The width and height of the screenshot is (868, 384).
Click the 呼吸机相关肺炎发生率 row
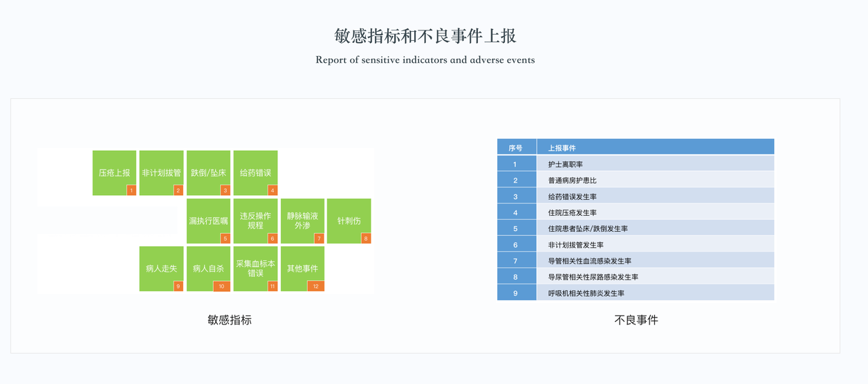click(635, 293)
